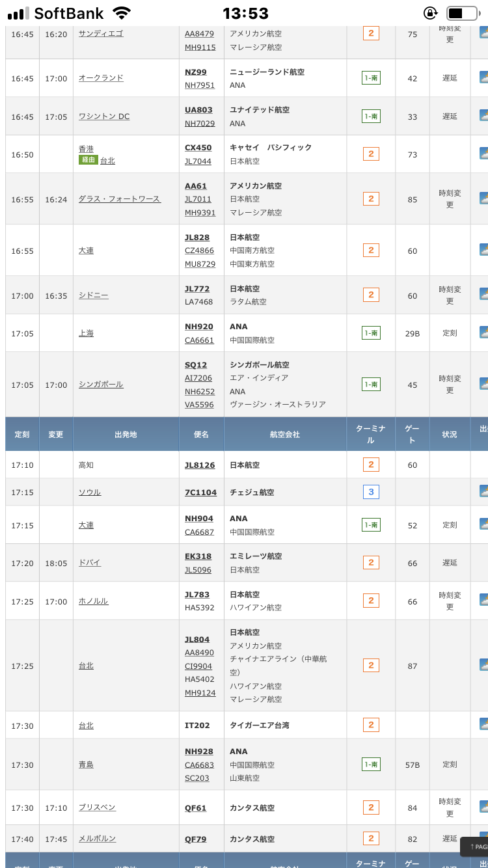This screenshot has height=868, width=488.
Task: Tap the green 経由 via tag under 香港
Action: (x=88, y=160)
